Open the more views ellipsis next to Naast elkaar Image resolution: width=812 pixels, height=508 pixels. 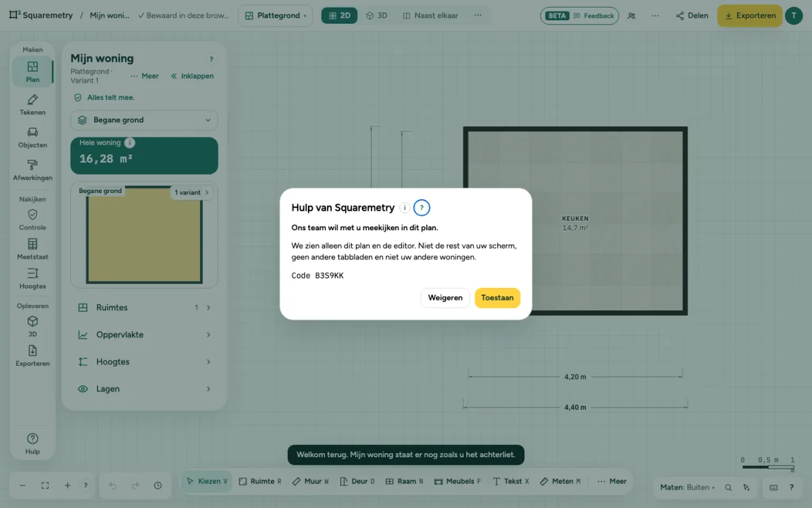(x=478, y=16)
